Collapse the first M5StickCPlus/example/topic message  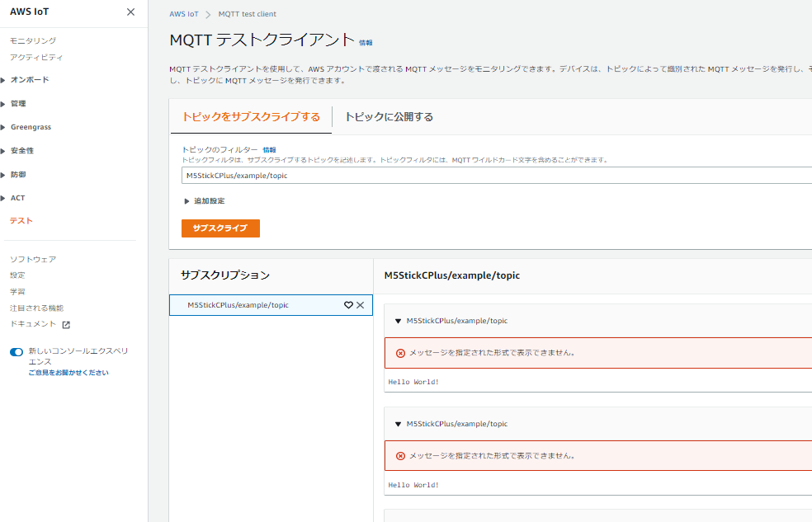(x=398, y=322)
